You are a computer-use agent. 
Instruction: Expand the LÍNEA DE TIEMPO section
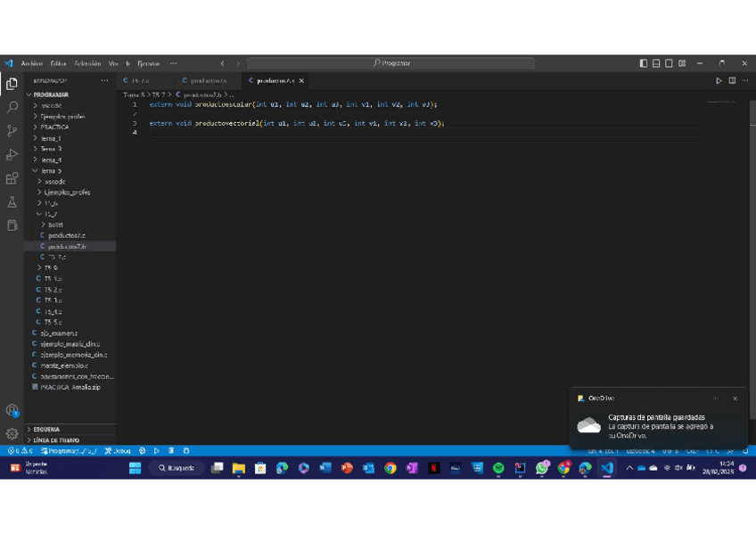coord(55,440)
